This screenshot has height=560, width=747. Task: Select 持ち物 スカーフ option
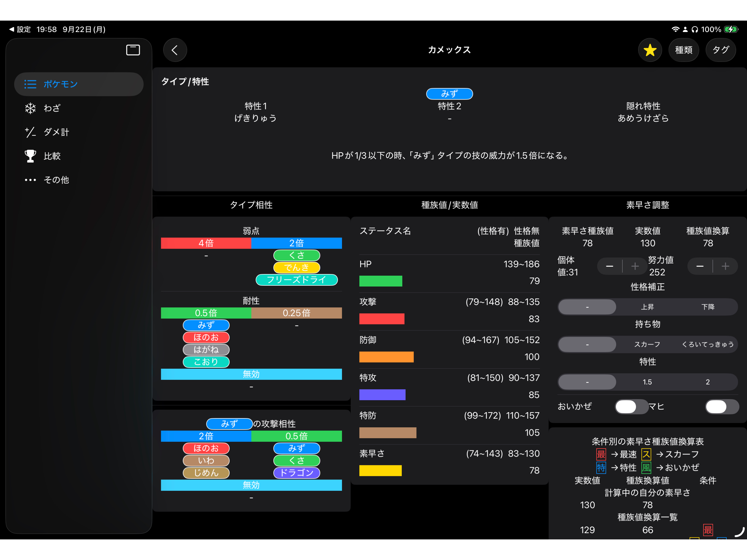click(647, 344)
